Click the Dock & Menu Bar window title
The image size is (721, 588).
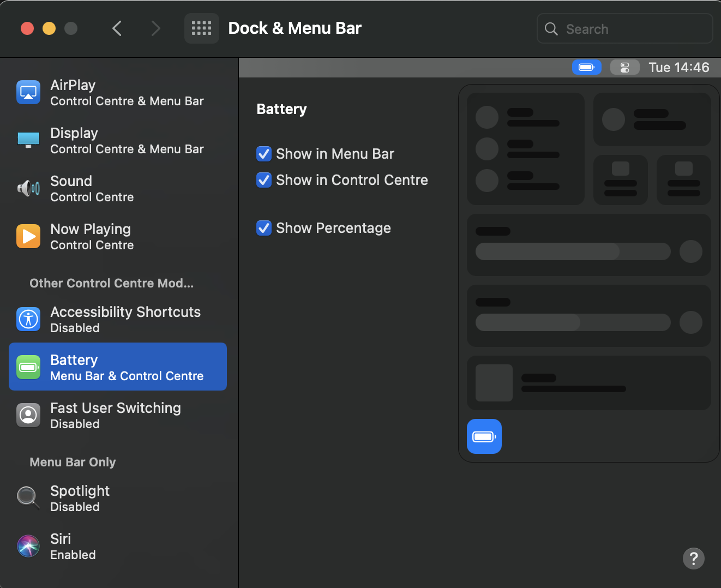295,28
